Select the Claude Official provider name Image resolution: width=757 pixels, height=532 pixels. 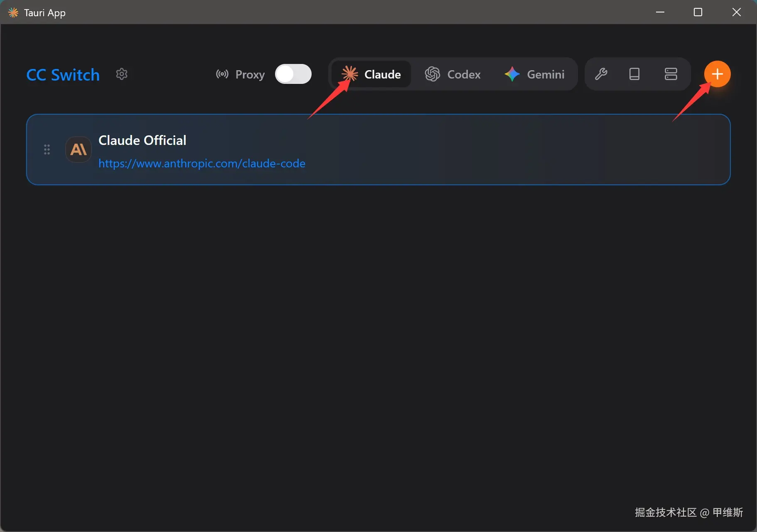coord(143,140)
